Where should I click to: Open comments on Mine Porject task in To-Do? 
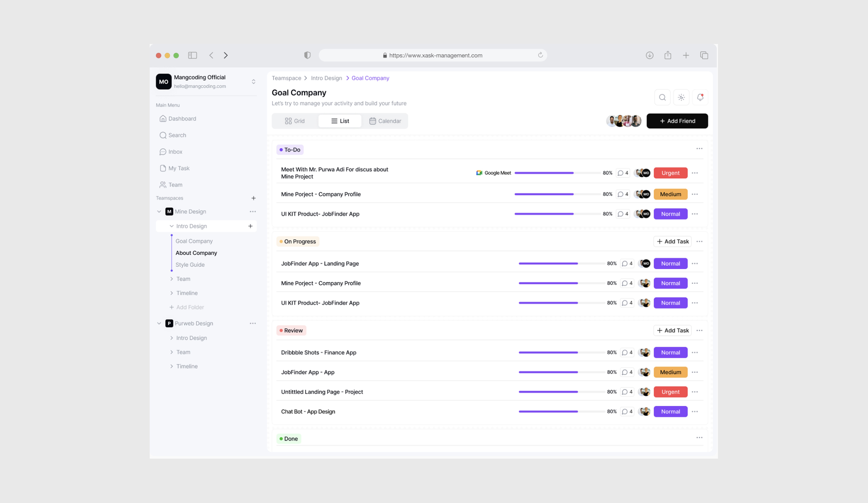point(623,194)
